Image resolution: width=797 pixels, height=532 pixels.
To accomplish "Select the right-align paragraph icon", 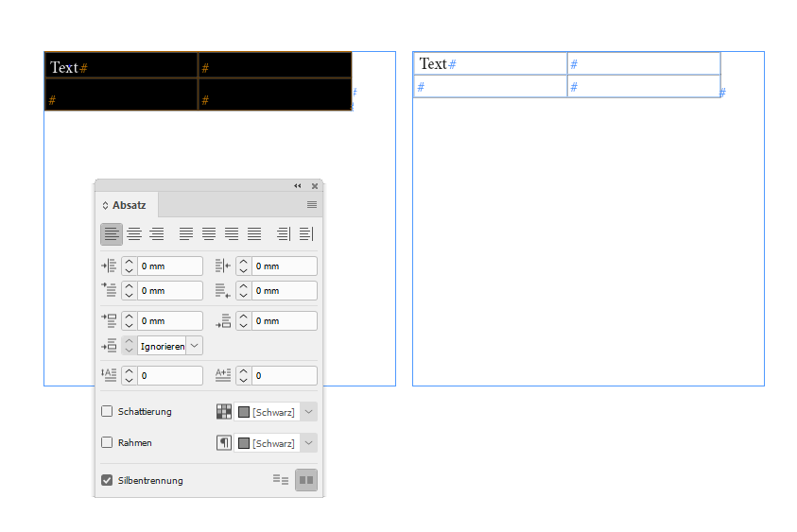I will [157, 234].
